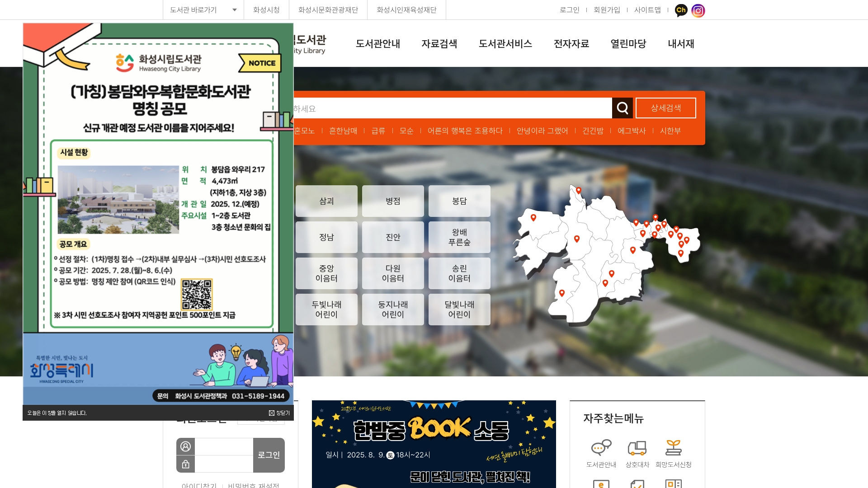Select the northernmost map pin
Screen dimensions: 868x488
[578, 191]
